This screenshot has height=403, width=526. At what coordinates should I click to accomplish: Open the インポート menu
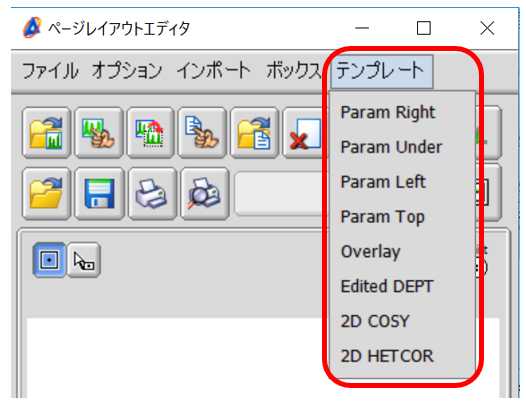[214, 71]
